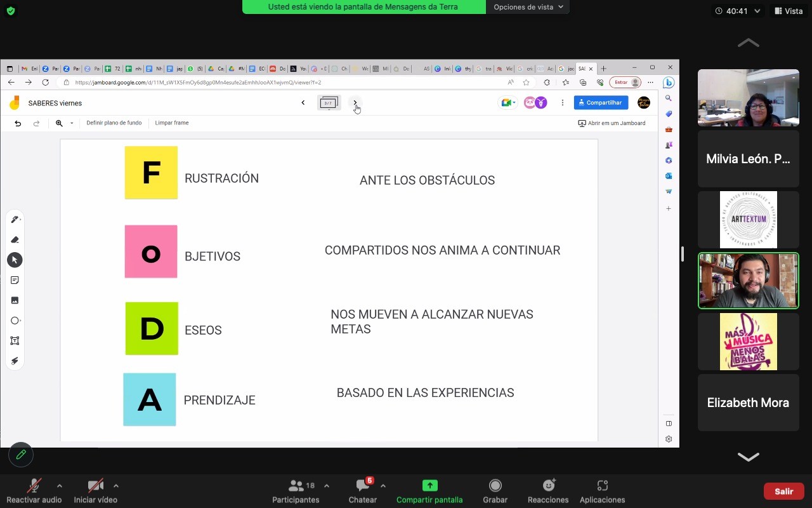This screenshot has height=508, width=812.
Task: Open the Aplicaciones panel
Action: tap(602, 486)
